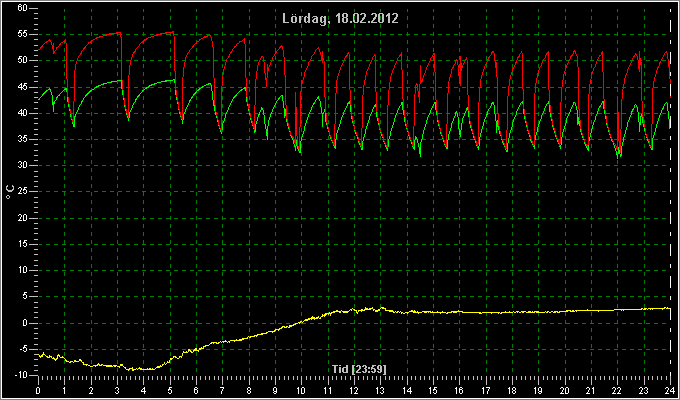Image resolution: width=680 pixels, height=400 pixels.
Task: Click the -10 label on the temperature axis
Action: (21, 375)
